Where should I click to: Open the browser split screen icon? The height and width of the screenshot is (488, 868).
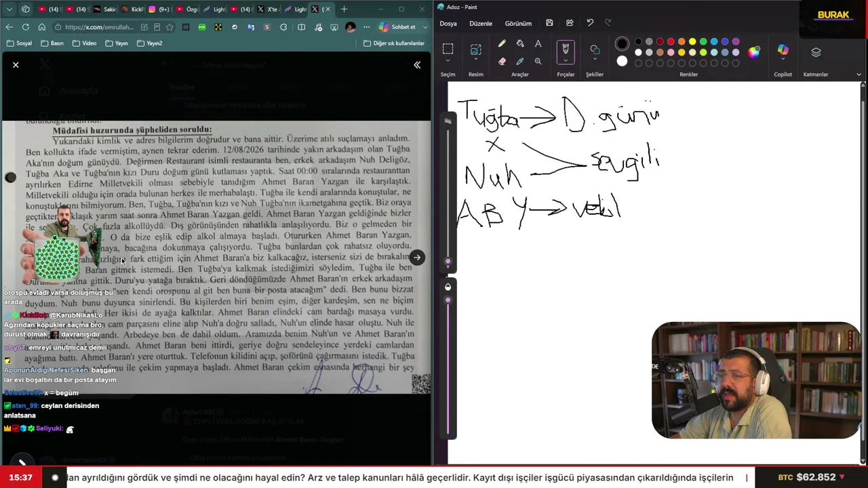301,27
